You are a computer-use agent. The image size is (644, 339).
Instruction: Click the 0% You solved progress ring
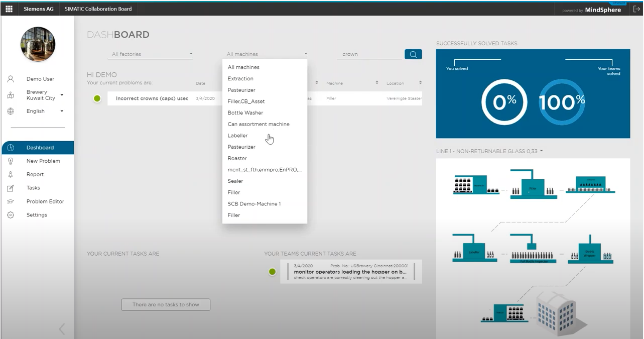(504, 102)
